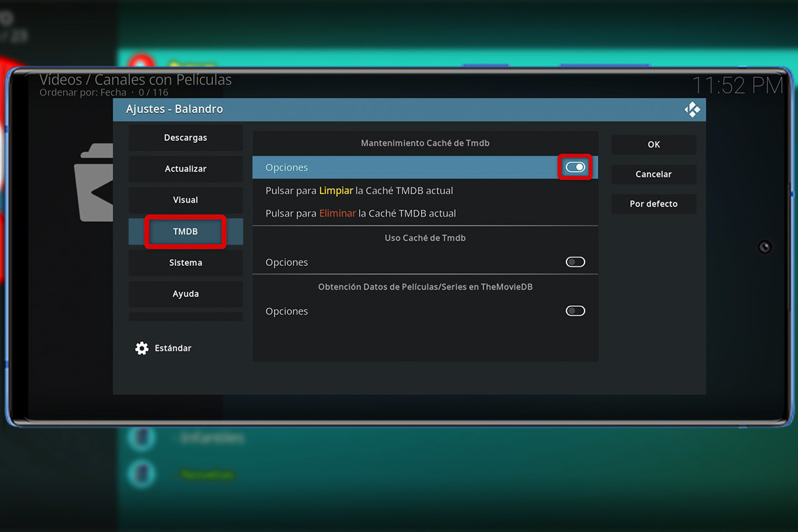The width and height of the screenshot is (798, 532).
Task: Enable Opciones under Obtención Datos de Películas/Series
Action: (575, 311)
